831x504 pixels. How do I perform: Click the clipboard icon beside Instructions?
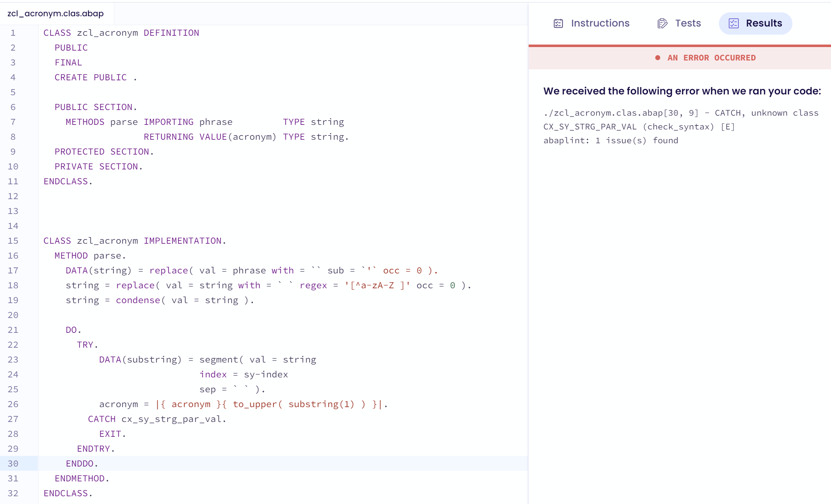pos(558,23)
